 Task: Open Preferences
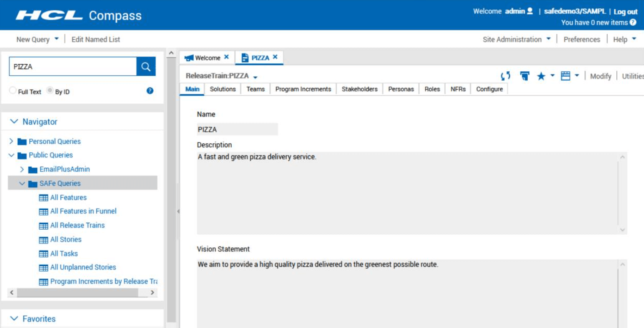click(x=582, y=39)
